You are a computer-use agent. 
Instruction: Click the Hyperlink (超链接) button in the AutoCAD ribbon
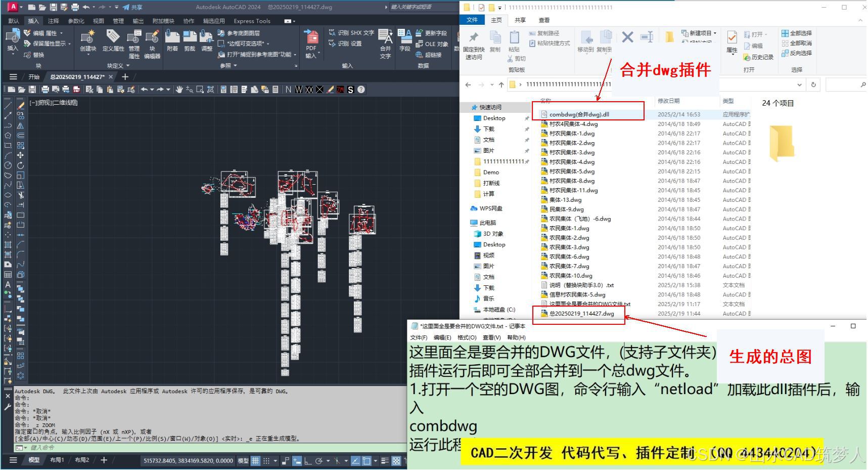[428, 55]
